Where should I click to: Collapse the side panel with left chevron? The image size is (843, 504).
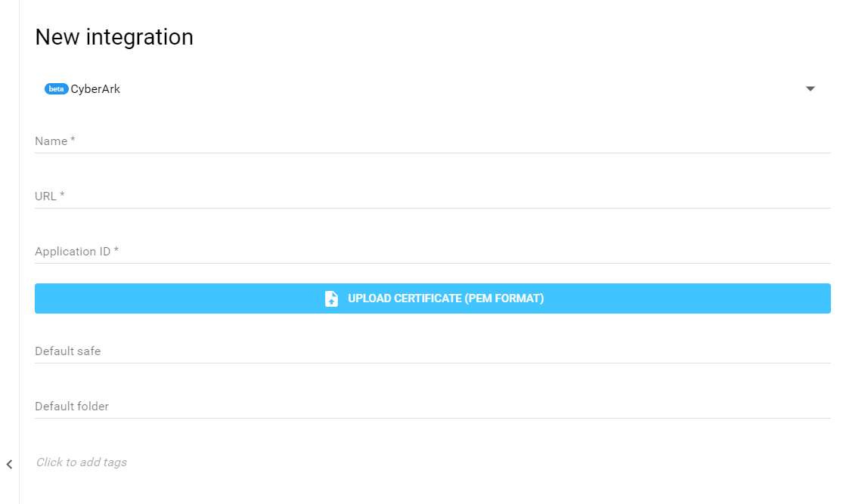[x=9, y=464]
